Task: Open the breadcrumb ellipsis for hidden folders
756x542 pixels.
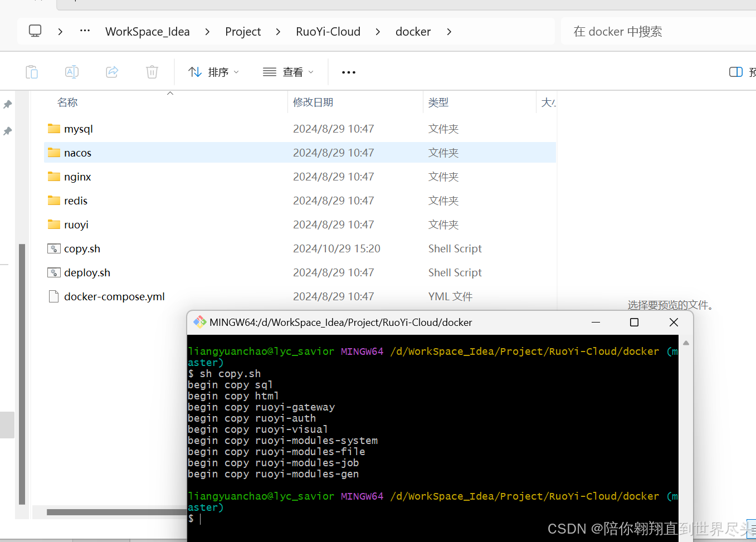Action: coord(85,31)
